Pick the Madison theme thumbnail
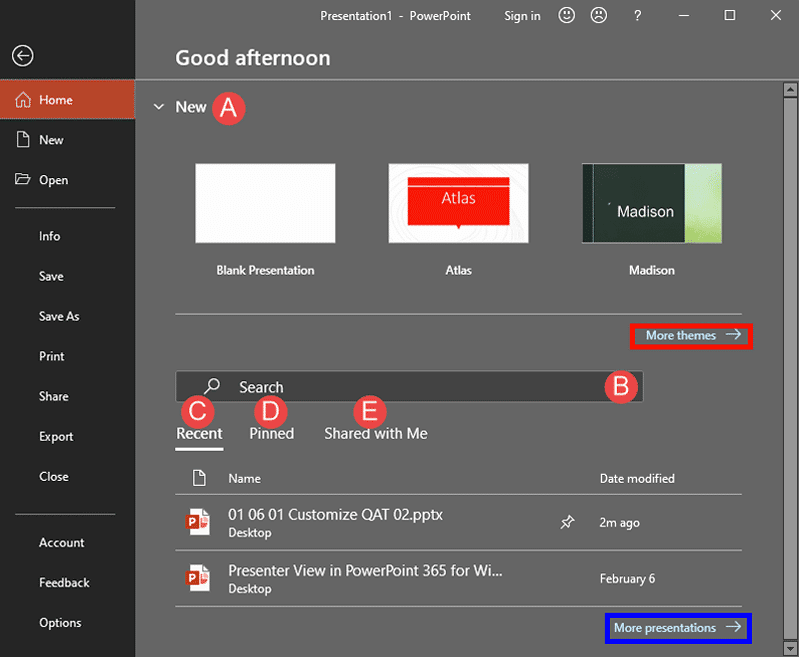 click(x=651, y=204)
